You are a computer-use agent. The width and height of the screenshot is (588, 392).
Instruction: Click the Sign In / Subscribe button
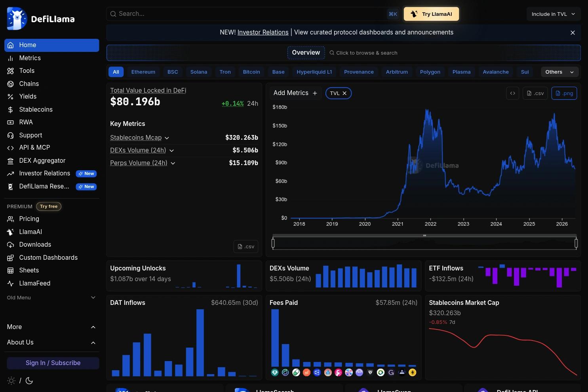pos(53,363)
